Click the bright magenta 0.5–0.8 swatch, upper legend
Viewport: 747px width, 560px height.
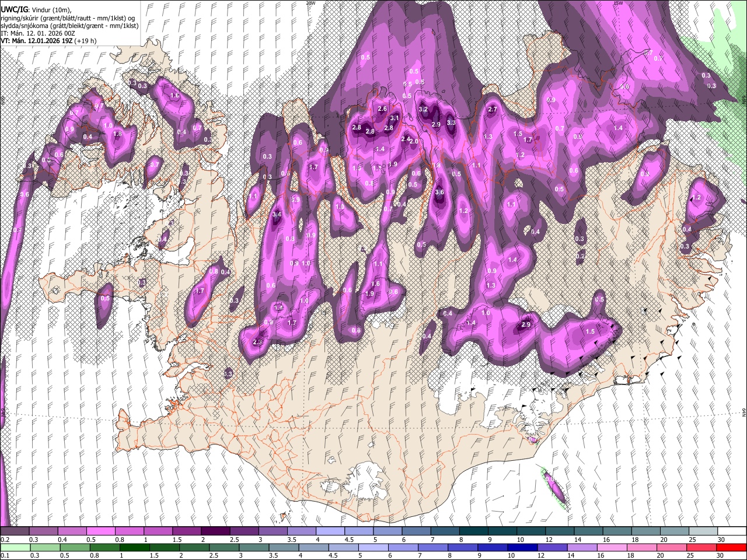[100, 531]
